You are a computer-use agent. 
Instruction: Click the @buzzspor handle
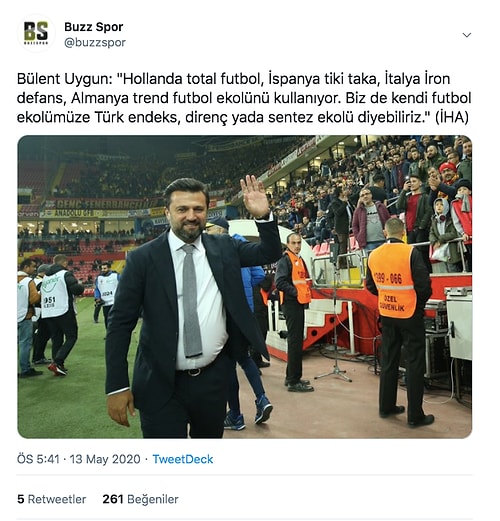(x=95, y=43)
